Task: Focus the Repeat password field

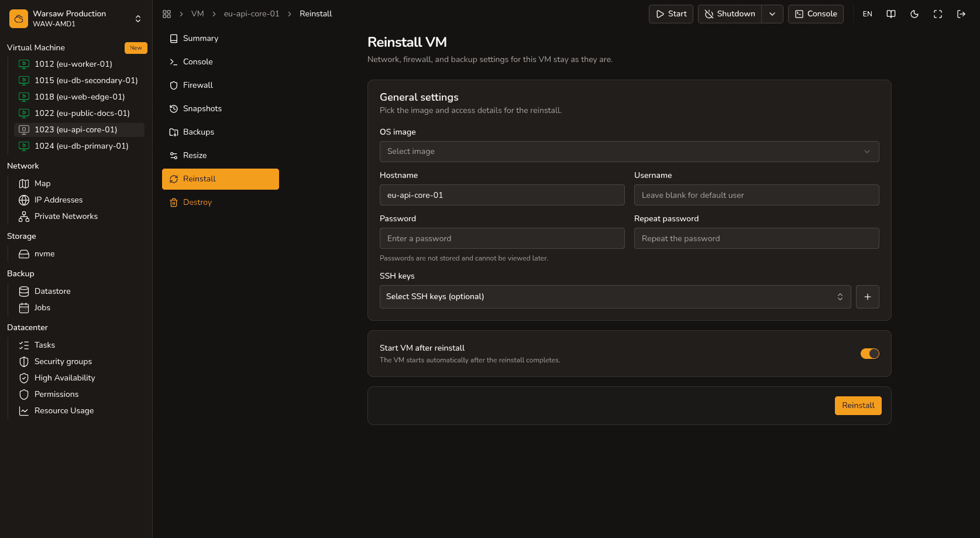Action: point(757,238)
